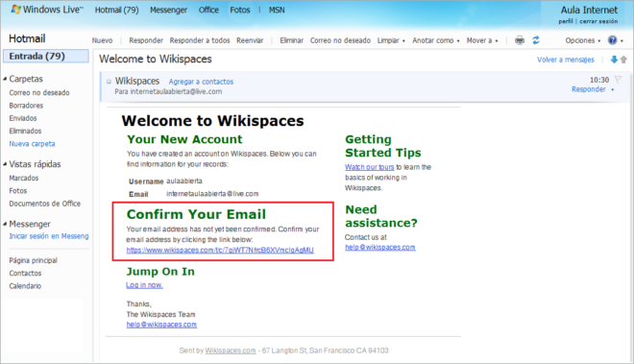The height and width of the screenshot is (364, 634).
Task: Open Contactos in sidebar
Action: coord(25,274)
